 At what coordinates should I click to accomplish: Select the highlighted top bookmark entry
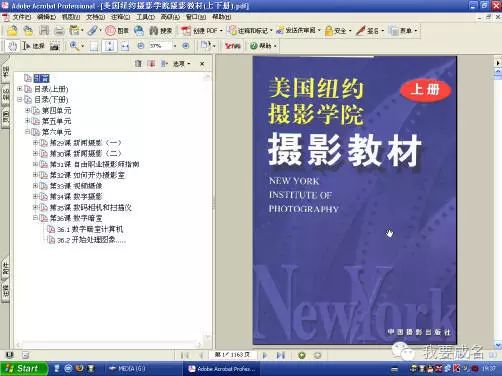coord(42,78)
